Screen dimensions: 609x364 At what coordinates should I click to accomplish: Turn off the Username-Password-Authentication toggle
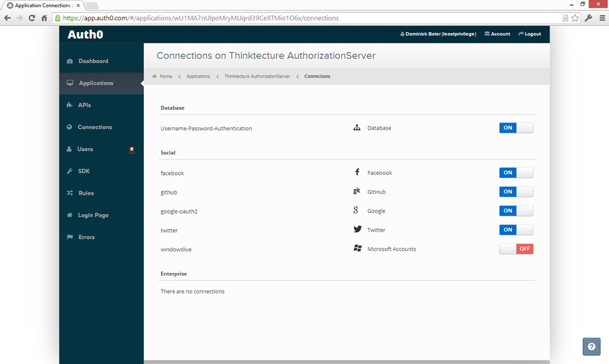tap(516, 128)
